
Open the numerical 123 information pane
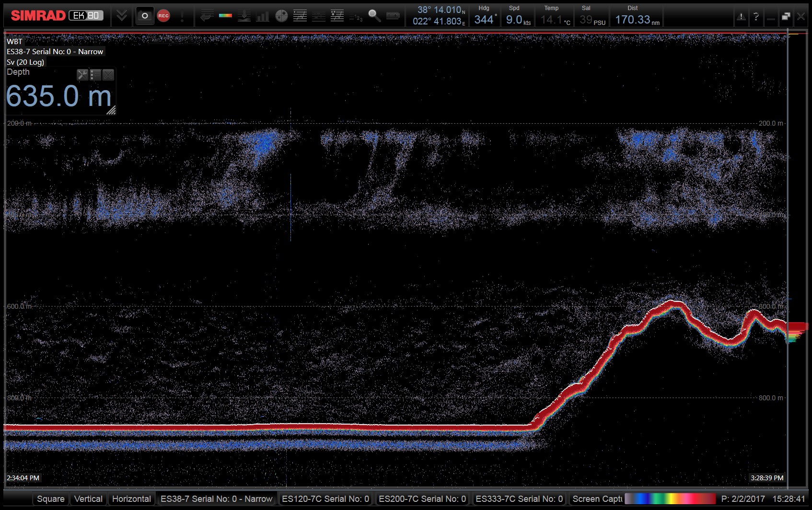[x=356, y=17]
